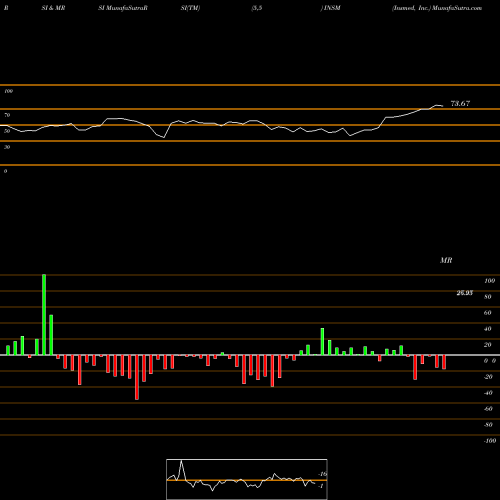Screen dimensions: 500x500
Task: Click the 'SI & MR' header text
Action: click(x=53, y=8)
